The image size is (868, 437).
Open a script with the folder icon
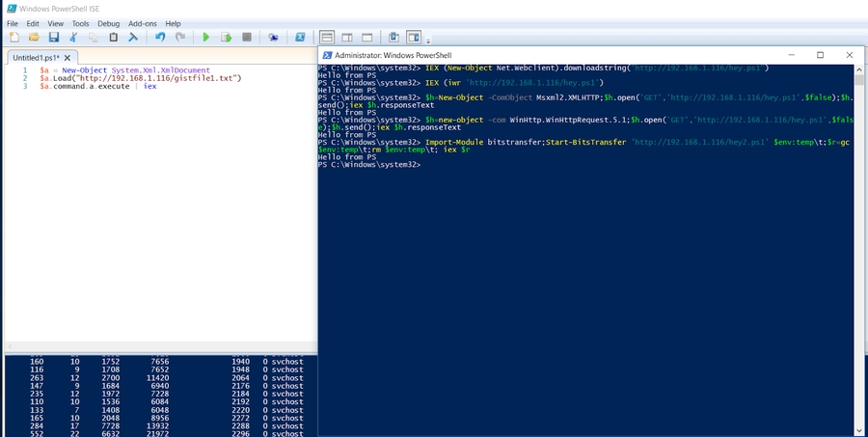point(34,38)
